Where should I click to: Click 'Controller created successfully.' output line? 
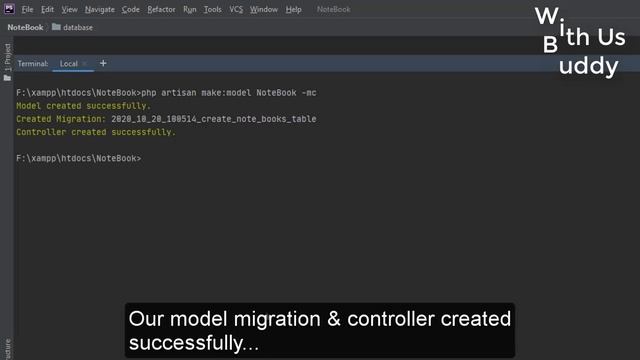coord(96,132)
